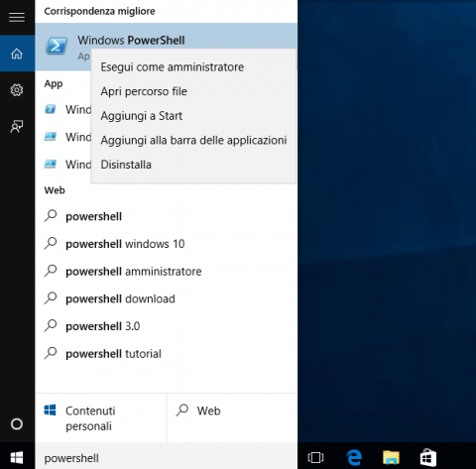The height and width of the screenshot is (469, 476).
Task: Open the settings gear in the sidebar
Action: click(x=17, y=90)
